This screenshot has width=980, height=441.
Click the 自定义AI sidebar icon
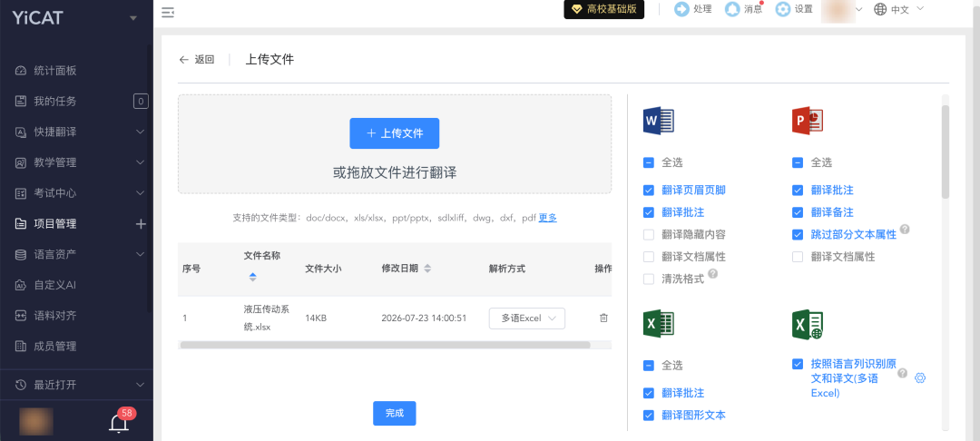pos(21,285)
